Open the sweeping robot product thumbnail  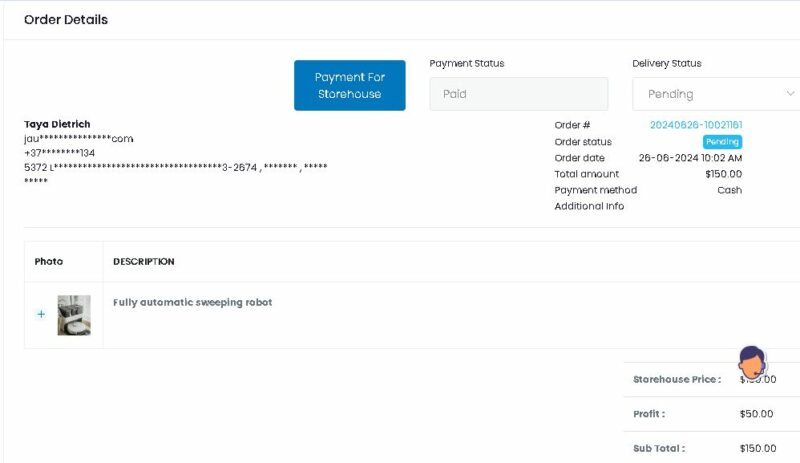click(74, 314)
